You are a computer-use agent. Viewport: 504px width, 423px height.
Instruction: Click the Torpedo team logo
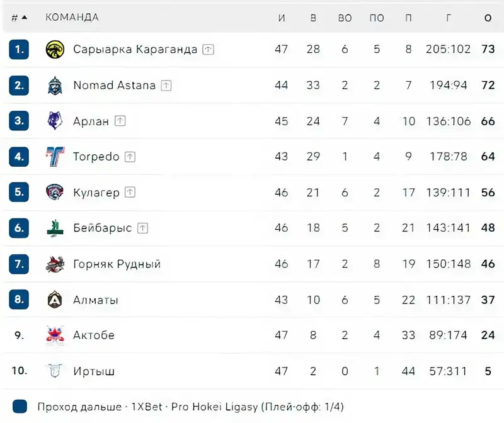pos(55,157)
